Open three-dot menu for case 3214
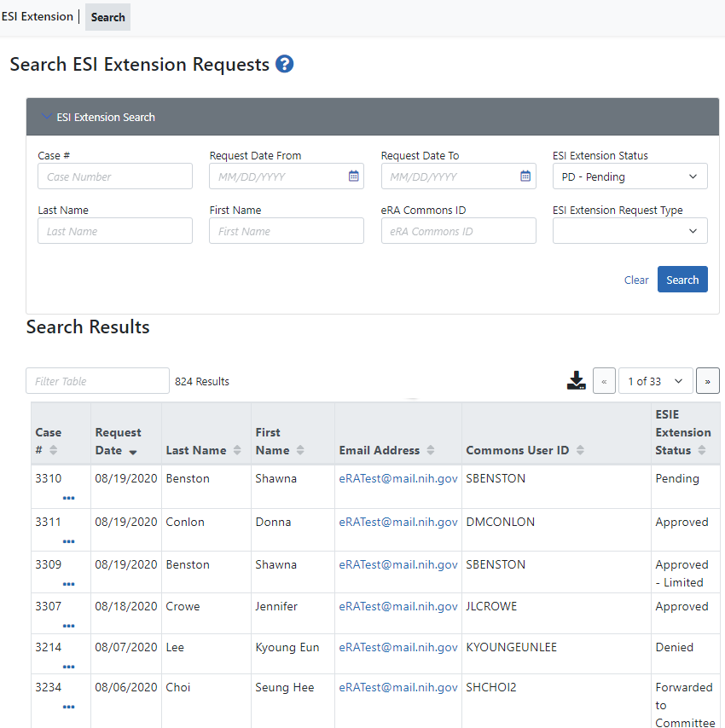 (69, 667)
